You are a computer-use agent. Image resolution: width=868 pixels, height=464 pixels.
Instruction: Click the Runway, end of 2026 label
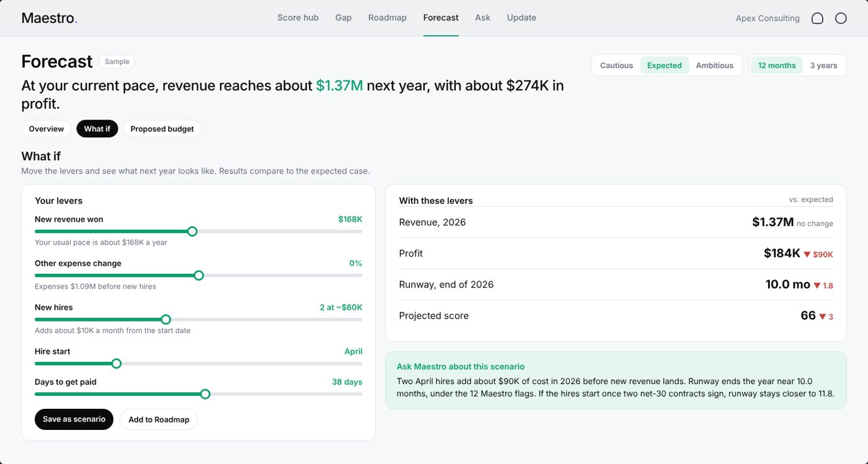tap(446, 284)
